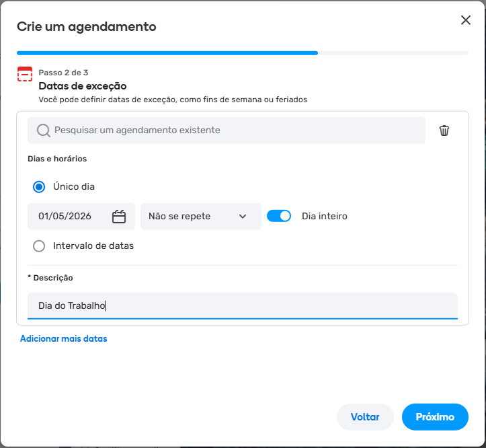Screen dimensions: 486x448
Task: Click the blue step progress bar
Action: tap(167, 52)
